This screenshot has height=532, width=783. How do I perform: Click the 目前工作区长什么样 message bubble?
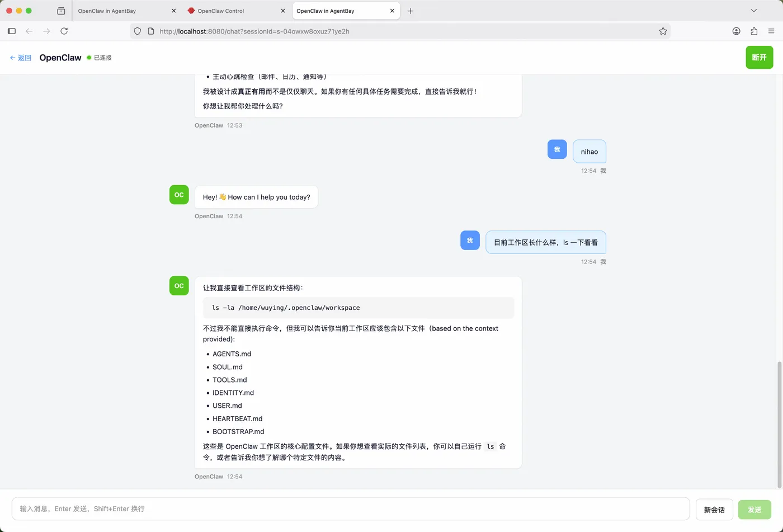click(x=546, y=242)
